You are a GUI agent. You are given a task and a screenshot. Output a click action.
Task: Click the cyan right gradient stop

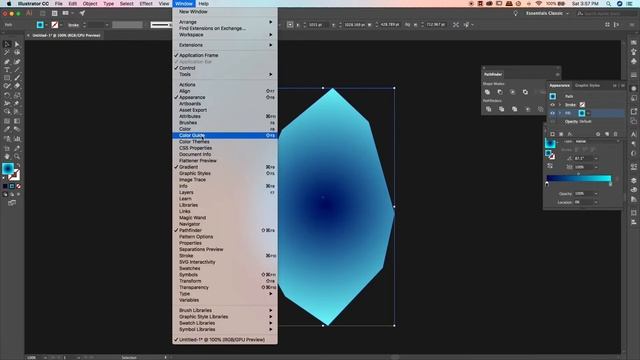point(611,184)
